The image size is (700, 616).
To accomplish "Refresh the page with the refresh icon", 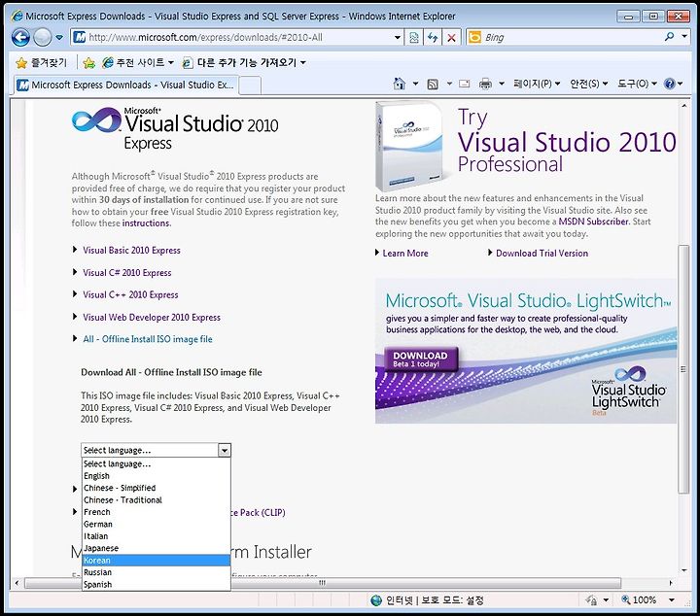I will point(432,38).
